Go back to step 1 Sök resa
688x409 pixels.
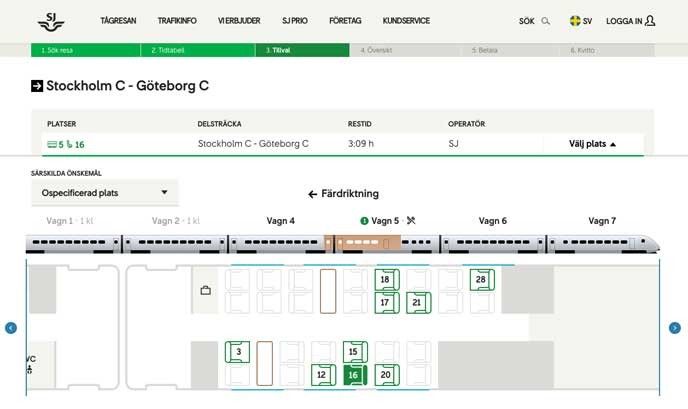point(57,49)
